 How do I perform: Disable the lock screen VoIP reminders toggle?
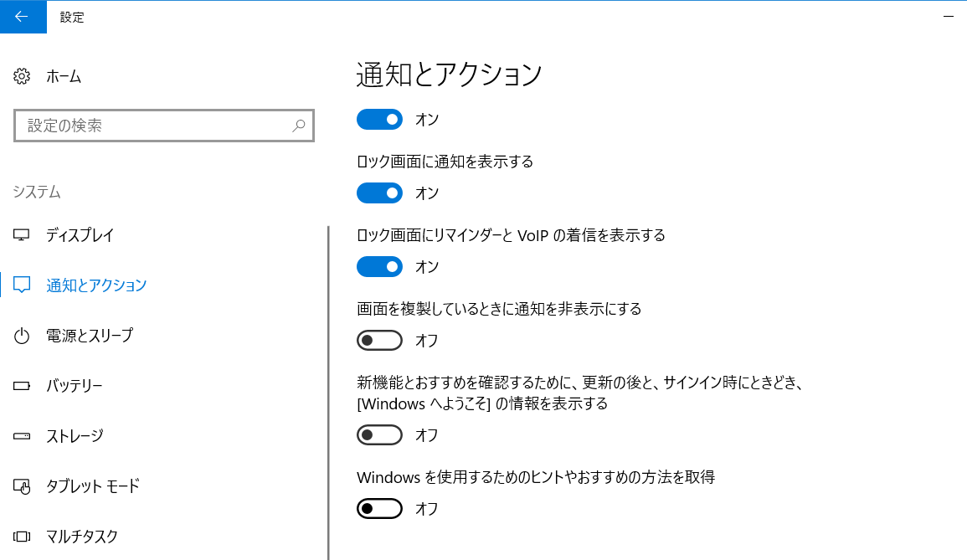379,267
